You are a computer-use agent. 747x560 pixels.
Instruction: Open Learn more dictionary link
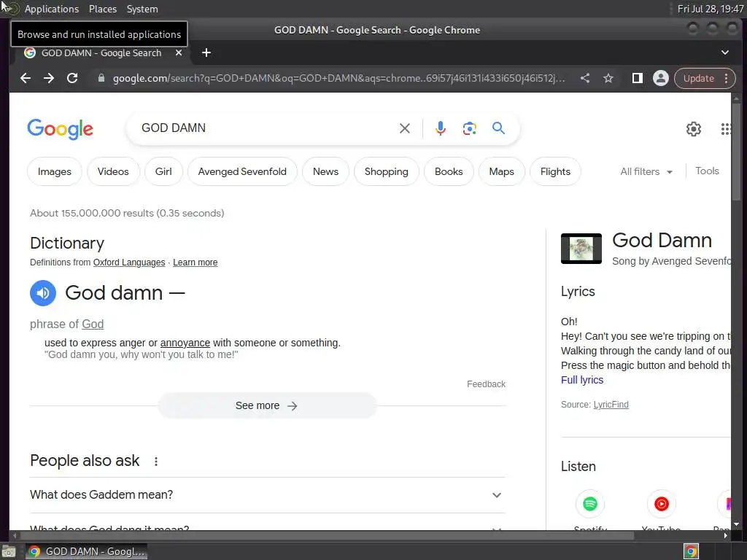point(196,262)
